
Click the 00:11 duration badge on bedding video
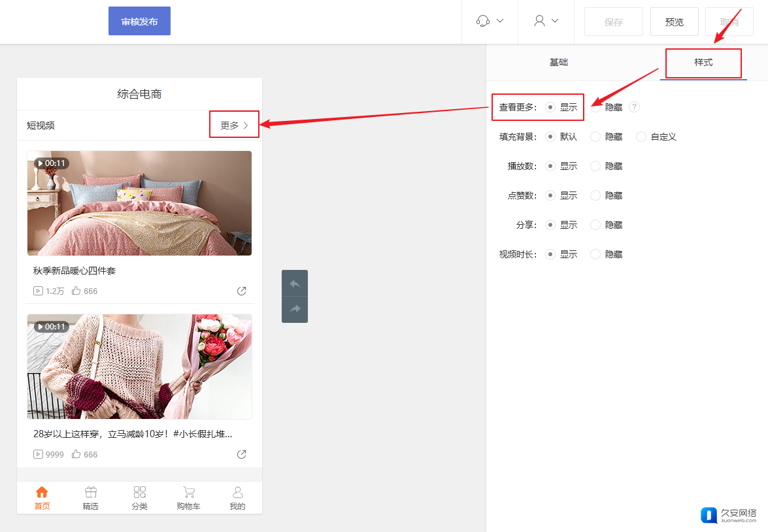click(52, 163)
